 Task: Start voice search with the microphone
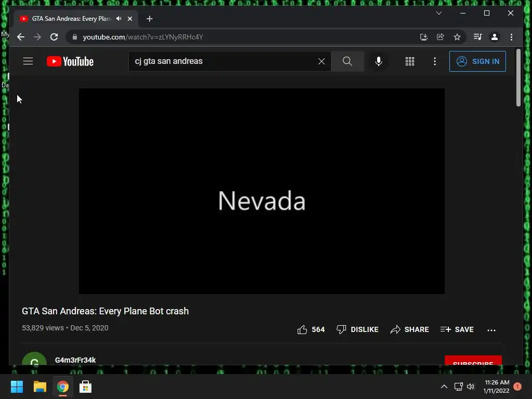(x=379, y=61)
